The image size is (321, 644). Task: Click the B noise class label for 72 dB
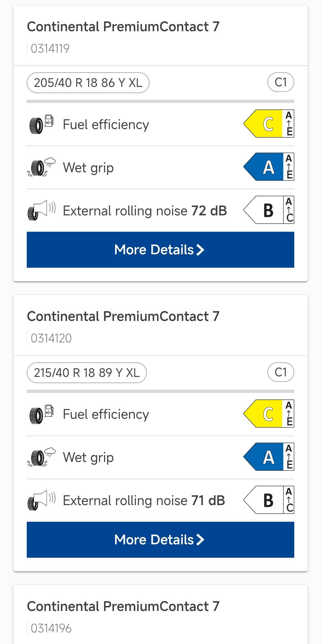(x=268, y=210)
